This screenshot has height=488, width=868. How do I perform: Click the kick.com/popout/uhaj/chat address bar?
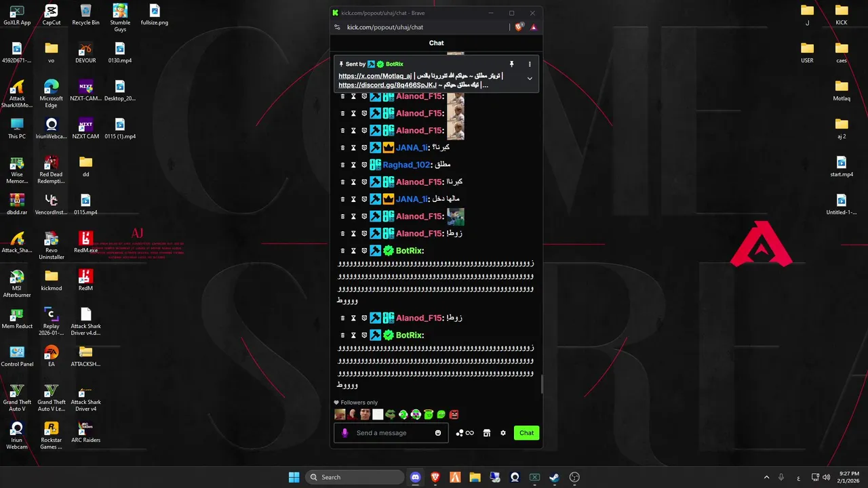tap(384, 27)
